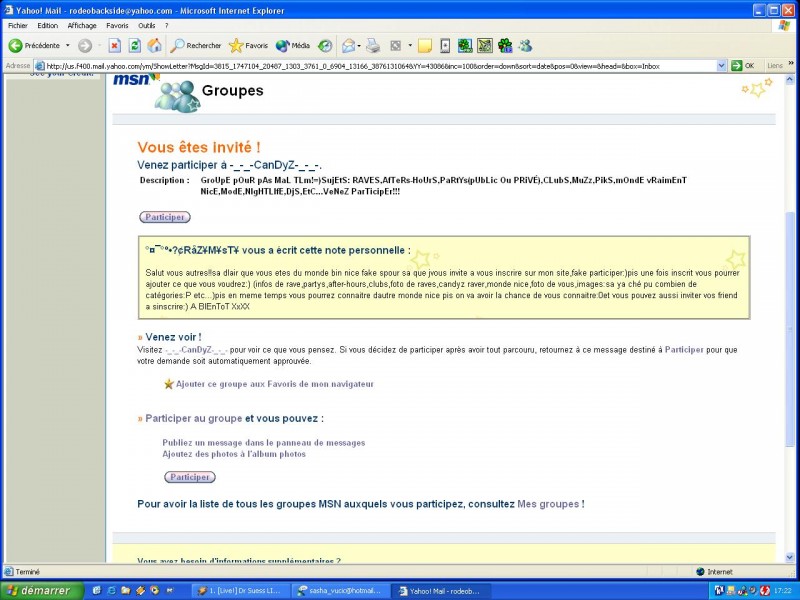The height and width of the screenshot is (600, 800).
Task: Open Publiez un message dans le panneau link
Action: click(264, 443)
